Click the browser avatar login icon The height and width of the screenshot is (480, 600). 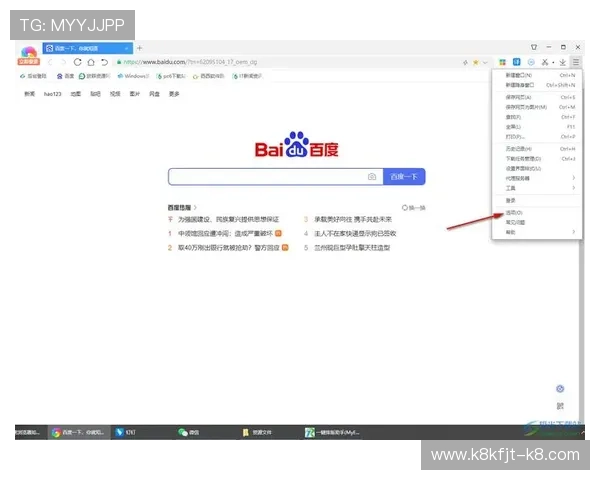(x=29, y=56)
